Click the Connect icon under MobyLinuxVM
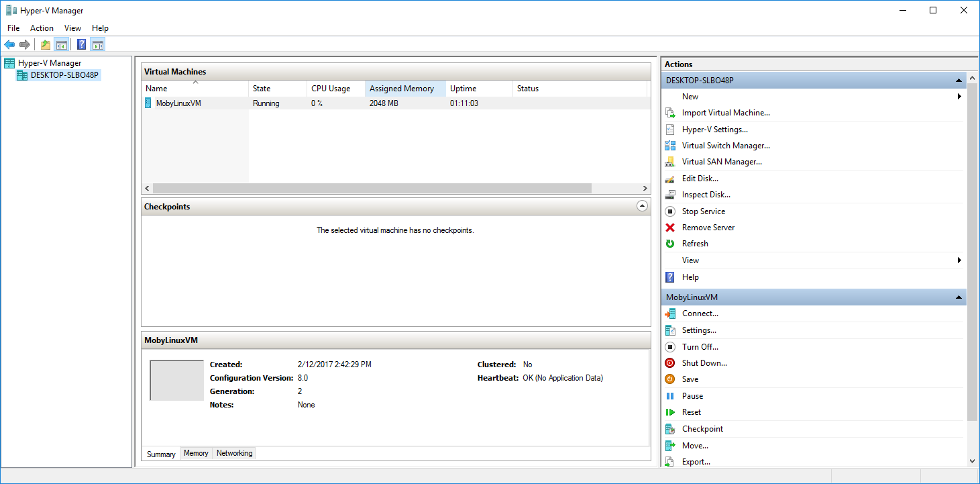This screenshot has height=484, width=980. pos(669,313)
